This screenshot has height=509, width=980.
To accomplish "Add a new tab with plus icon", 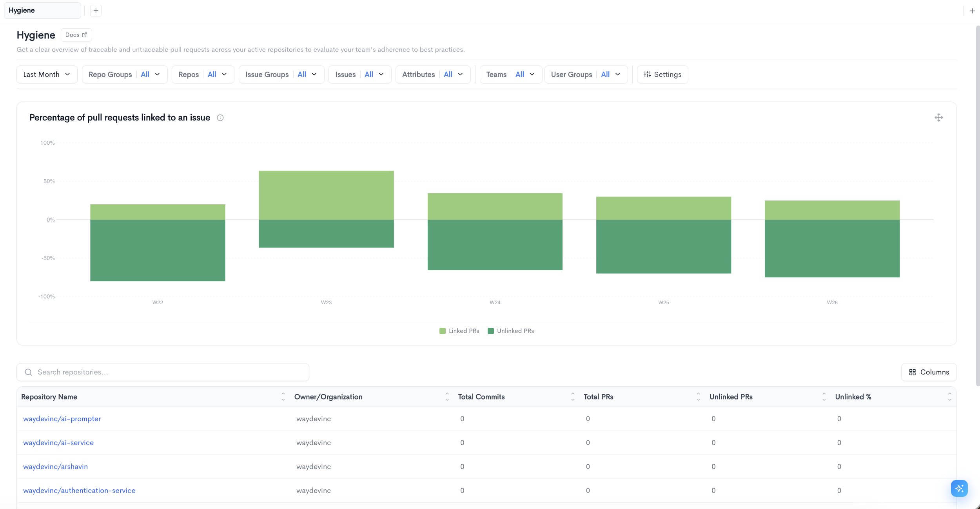I will [x=96, y=11].
